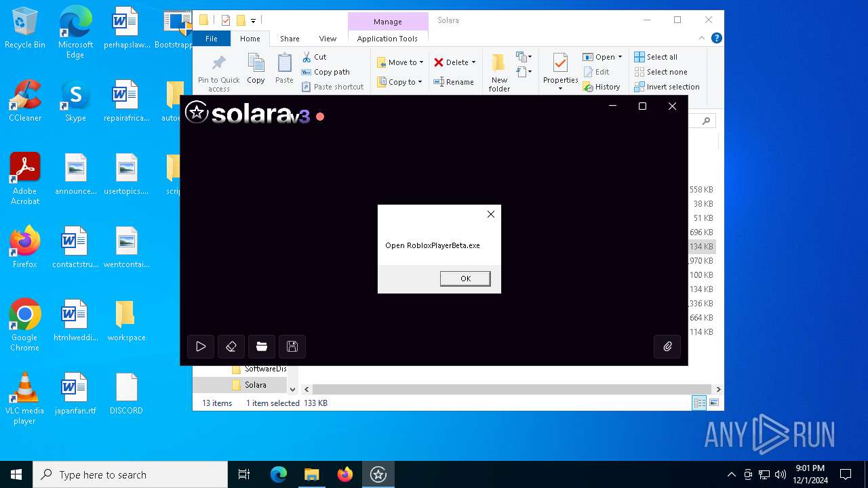Collapse the Explorer ribbon chevron
Image resolution: width=868 pixels, height=488 pixels.
(702, 38)
